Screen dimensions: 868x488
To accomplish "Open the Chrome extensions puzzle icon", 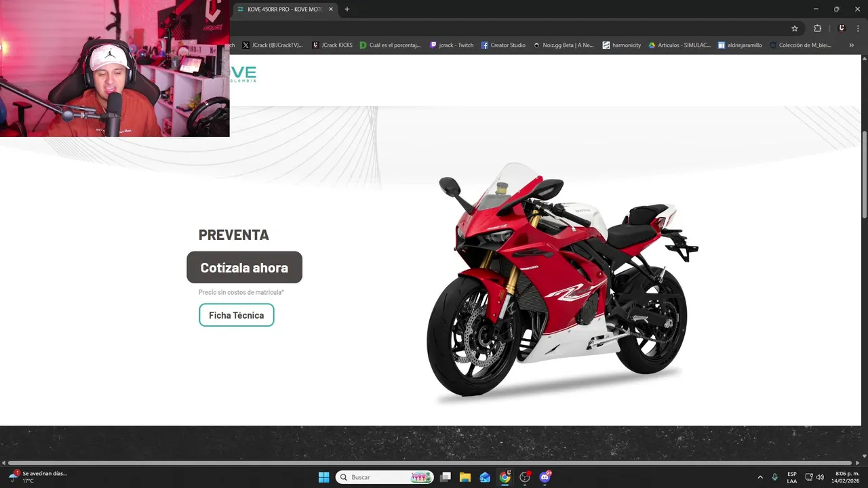I will [x=817, y=28].
